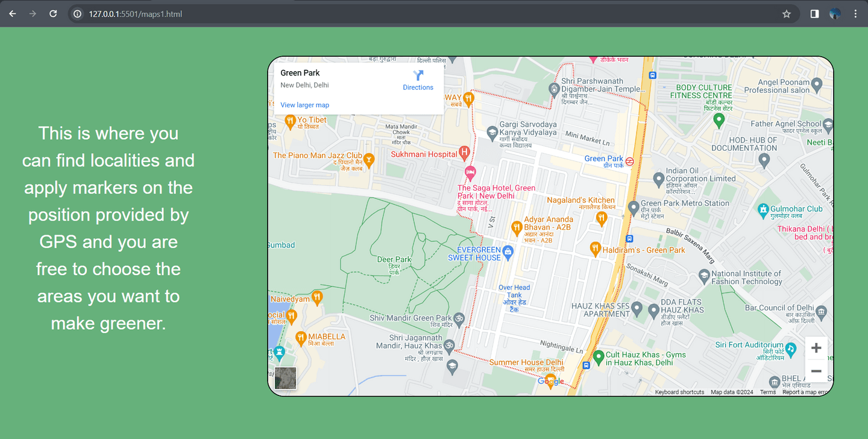Select the Yo Tibet restaurant marker
The width and height of the screenshot is (868, 439).
click(x=290, y=121)
